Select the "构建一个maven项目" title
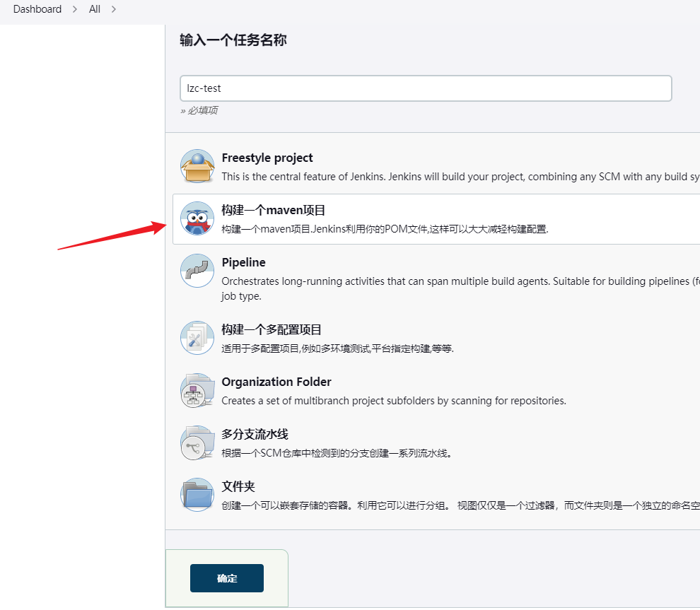 [x=273, y=210]
